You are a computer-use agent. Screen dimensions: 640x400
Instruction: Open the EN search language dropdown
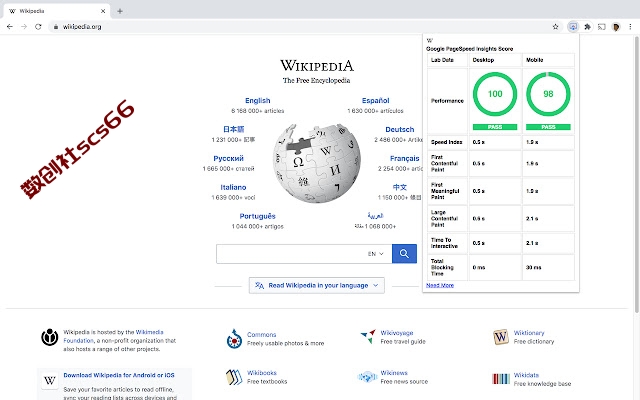click(x=376, y=253)
